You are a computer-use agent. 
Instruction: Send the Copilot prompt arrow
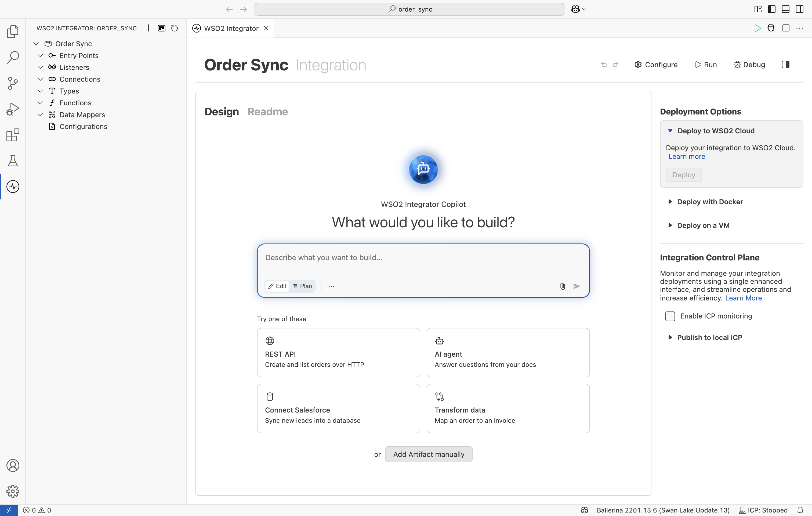[577, 286]
